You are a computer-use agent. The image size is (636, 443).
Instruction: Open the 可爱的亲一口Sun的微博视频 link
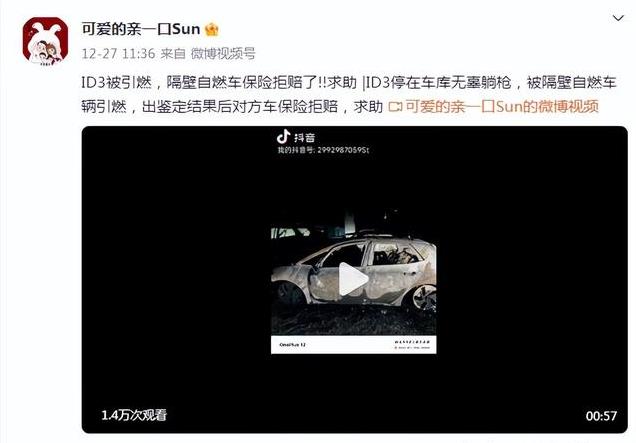(502, 106)
